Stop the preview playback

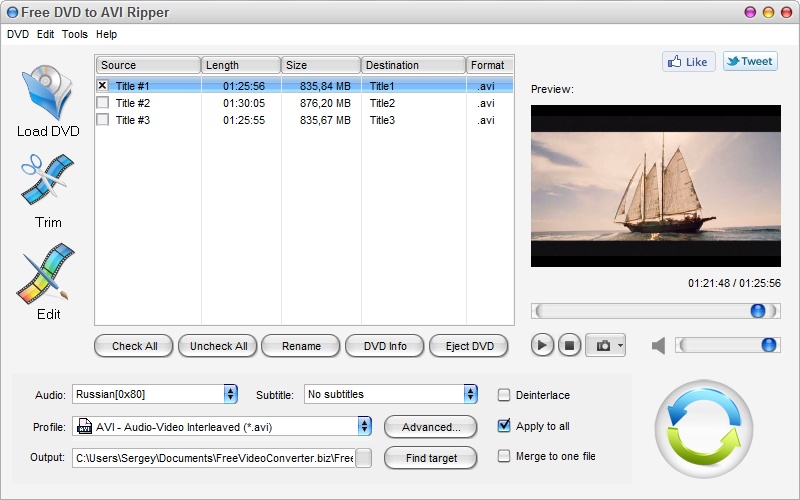tap(569, 345)
